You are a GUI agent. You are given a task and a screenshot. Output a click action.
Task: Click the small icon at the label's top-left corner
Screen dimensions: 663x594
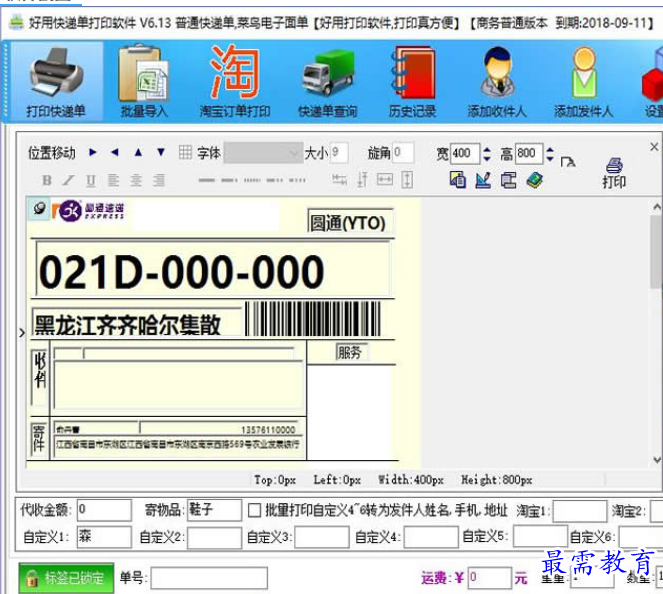(x=39, y=209)
